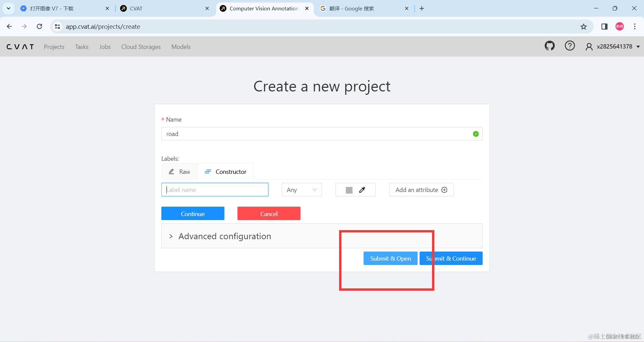The width and height of the screenshot is (644, 342).
Task: Click the Continue button
Action: 193,213
